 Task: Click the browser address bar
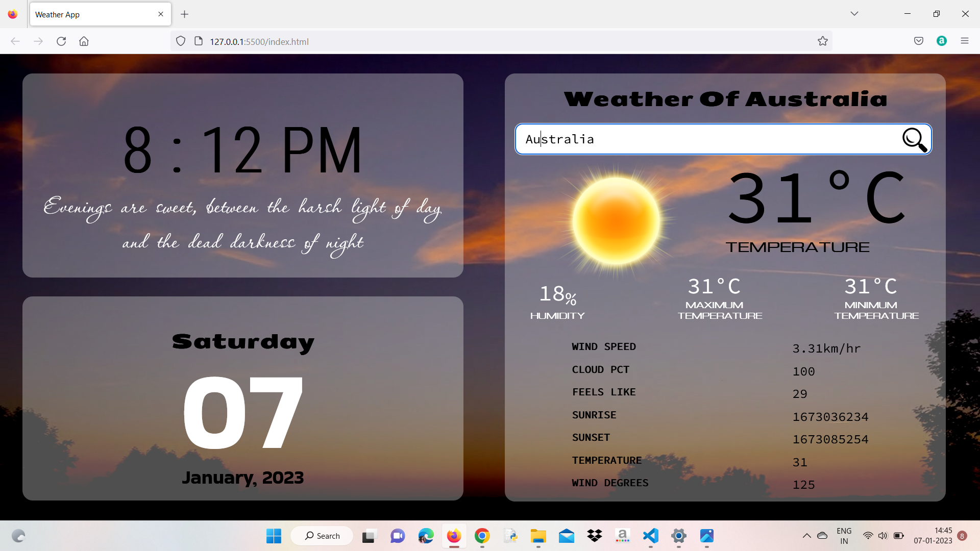pyautogui.click(x=459, y=41)
